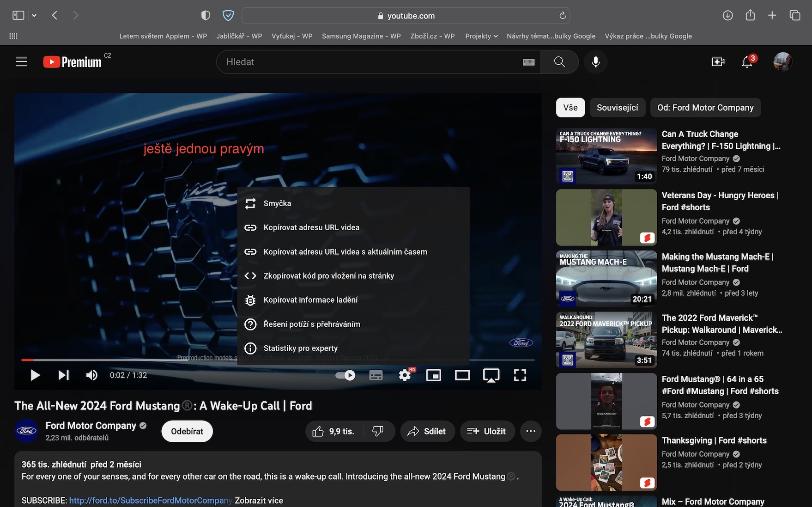Image resolution: width=812 pixels, height=507 pixels.
Task: Open the Letem světem Applem - WP bookmark
Action: 163,36
